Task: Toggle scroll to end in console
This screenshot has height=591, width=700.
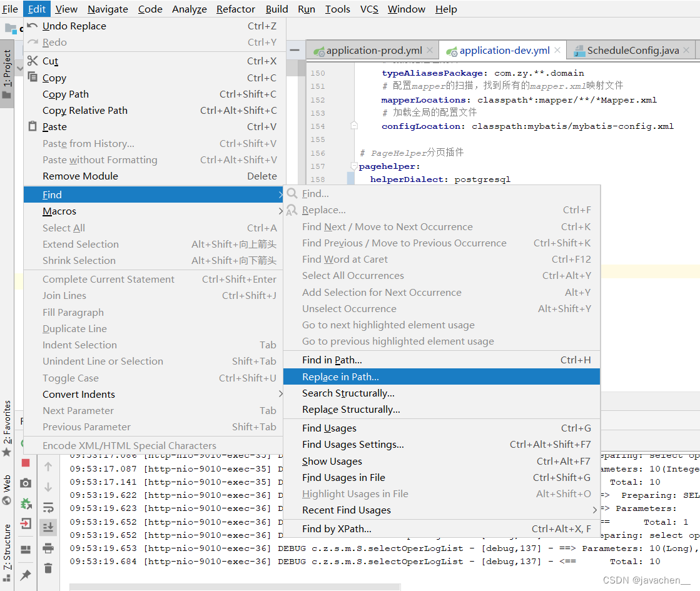Action: tap(48, 527)
